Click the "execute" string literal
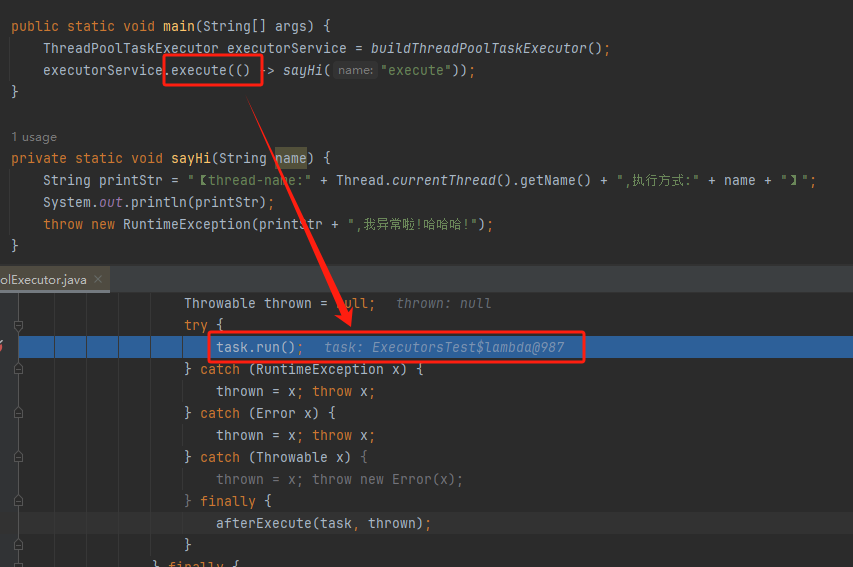Viewport: 853px width, 567px height. click(416, 70)
